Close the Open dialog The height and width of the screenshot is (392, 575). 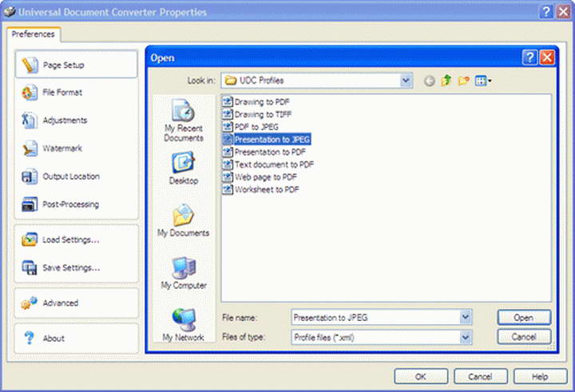coord(547,57)
